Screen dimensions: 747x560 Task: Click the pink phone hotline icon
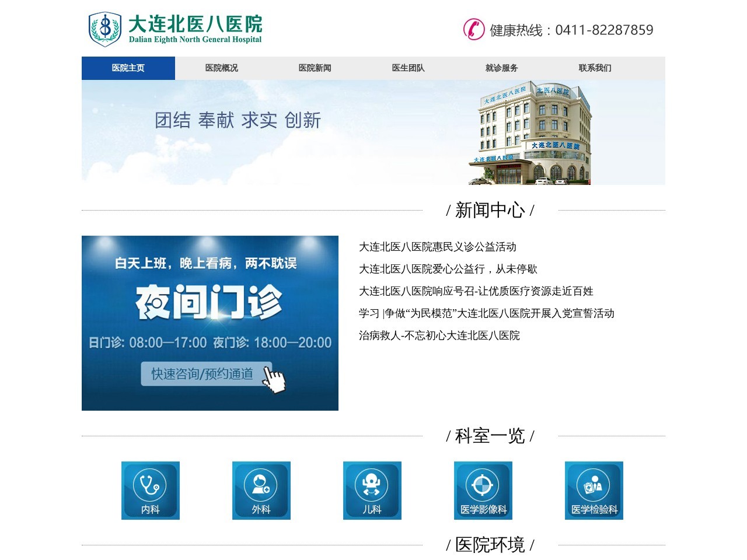474,29
